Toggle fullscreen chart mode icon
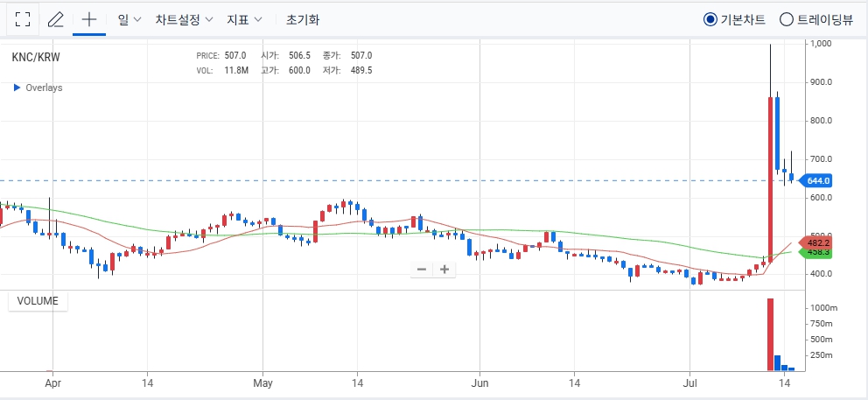The image size is (868, 400). [x=23, y=19]
